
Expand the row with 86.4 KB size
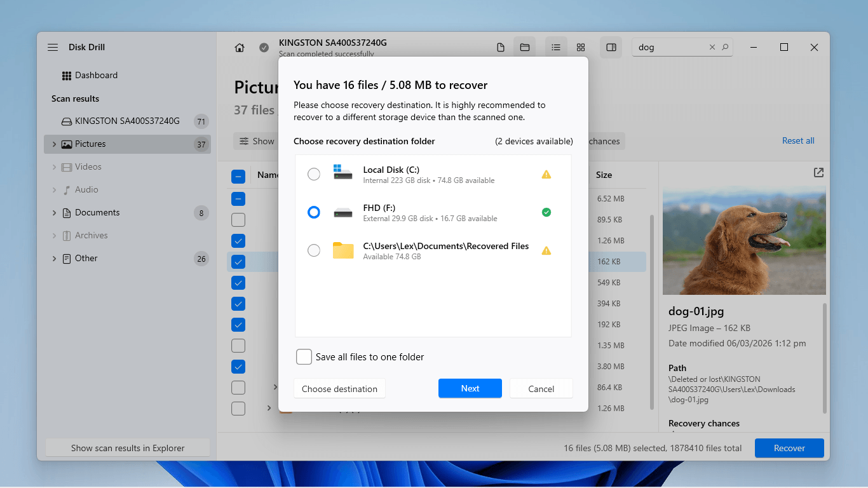click(275, 387)
